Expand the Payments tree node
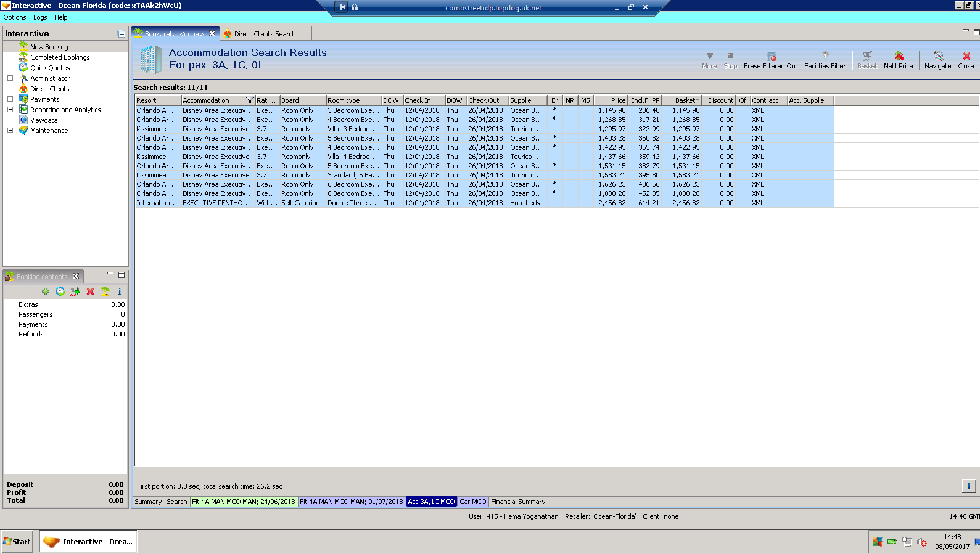 click(10, 99)
